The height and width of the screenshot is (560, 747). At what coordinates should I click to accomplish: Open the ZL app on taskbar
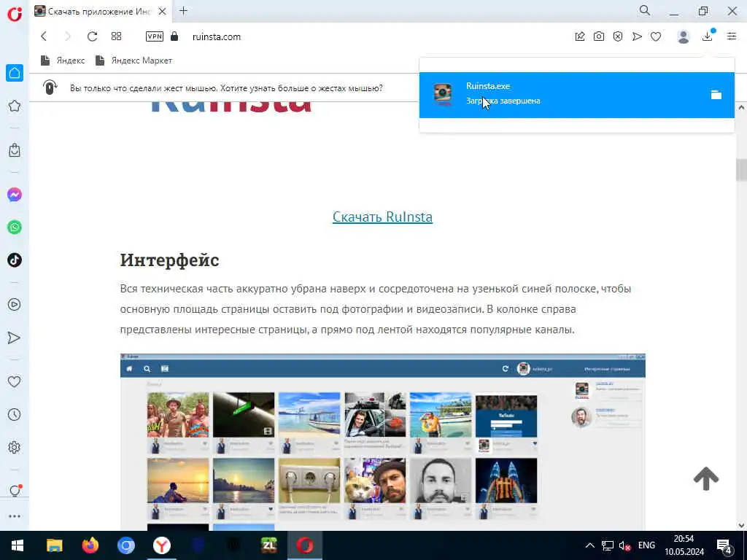coord(269,545)
